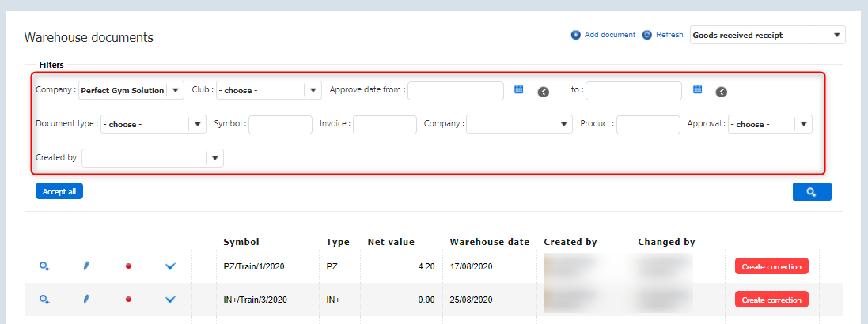
Task: Clear Approve date from using arrow icon
Action: pos(544,92)
